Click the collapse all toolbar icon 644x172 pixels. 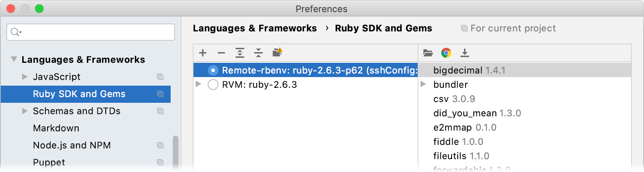click(258, 53)
